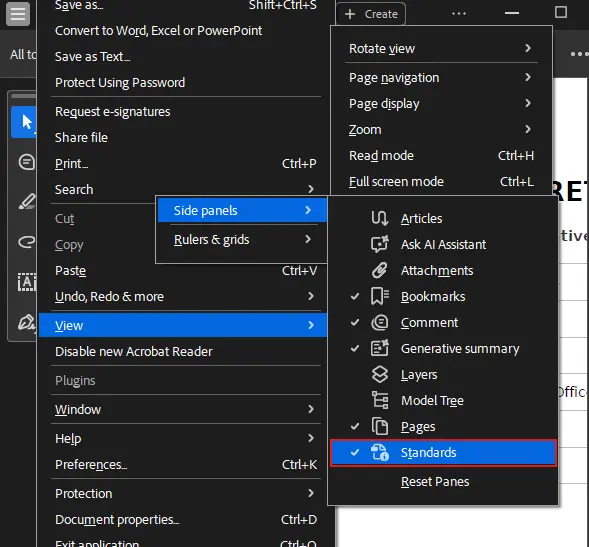Click the plus icon on Create button
The height and width of the screenshot is (547, 589).
point(350,14)
